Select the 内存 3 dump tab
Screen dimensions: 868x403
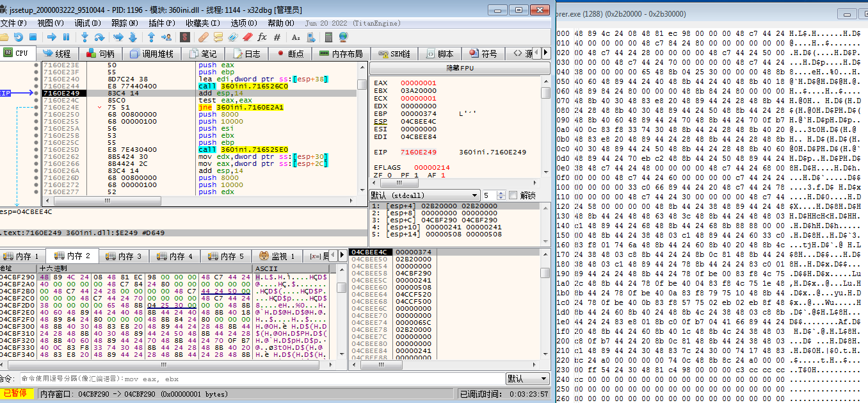125,256
